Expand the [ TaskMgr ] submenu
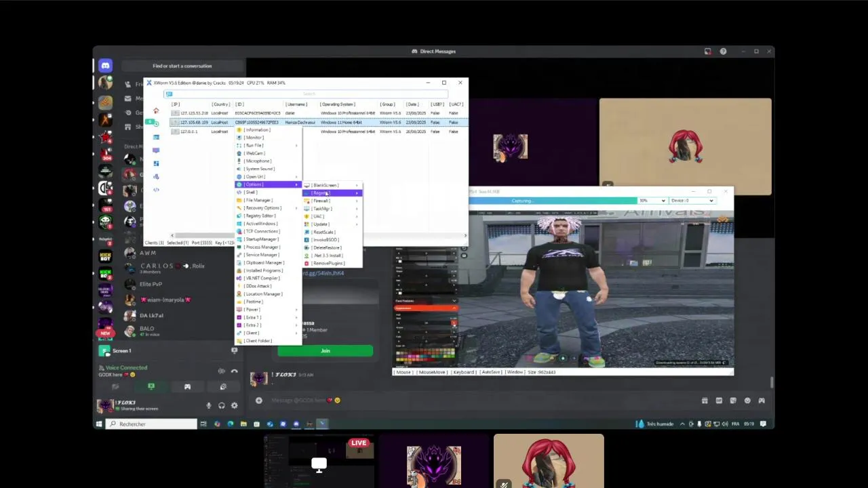Image resolution: width=868 pixels, height=488 pixels. [x=332, y=209]
